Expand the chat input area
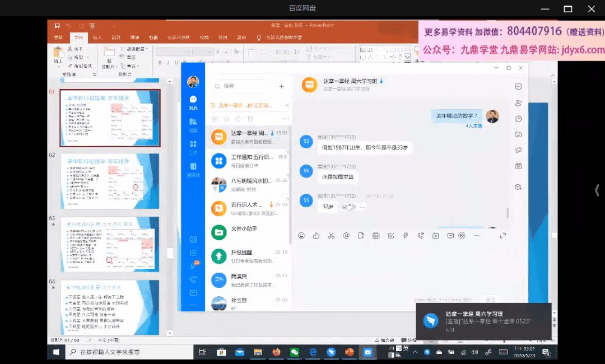 [x=502, y=236]
